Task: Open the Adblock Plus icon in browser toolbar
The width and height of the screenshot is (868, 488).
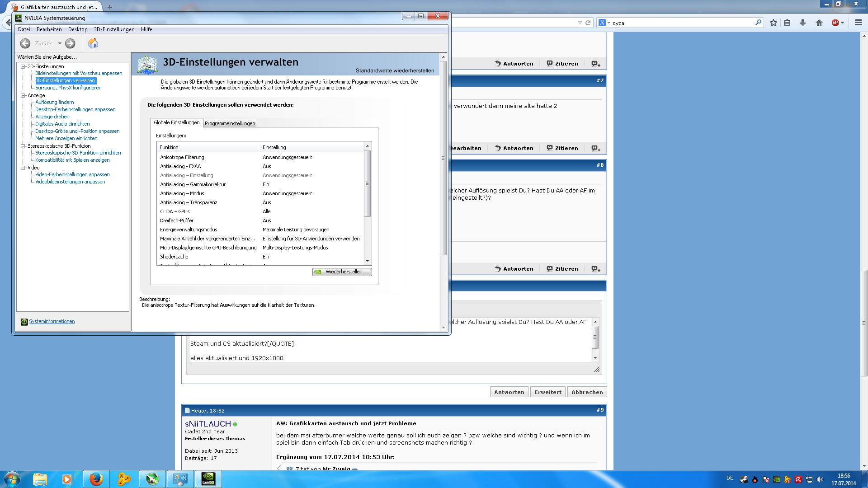Action: pyautogui.click(x=835, y=23)
